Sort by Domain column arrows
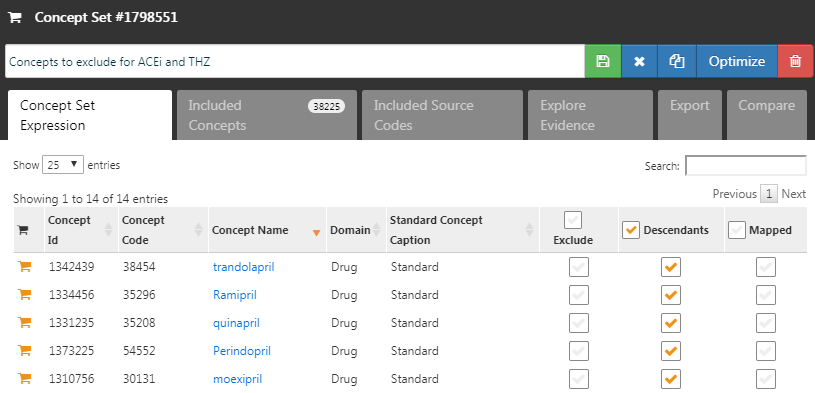815x393 pixels. point(377,230)
